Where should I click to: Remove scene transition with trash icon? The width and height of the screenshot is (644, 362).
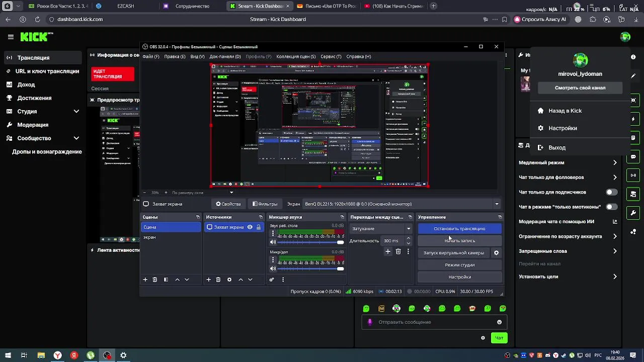point(398,251)
